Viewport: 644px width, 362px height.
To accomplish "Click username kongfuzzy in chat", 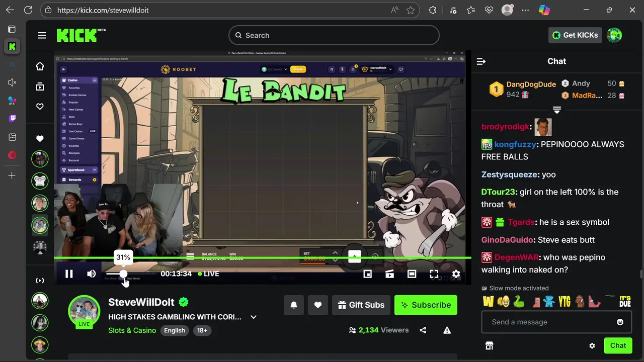I will pos(515,144).
